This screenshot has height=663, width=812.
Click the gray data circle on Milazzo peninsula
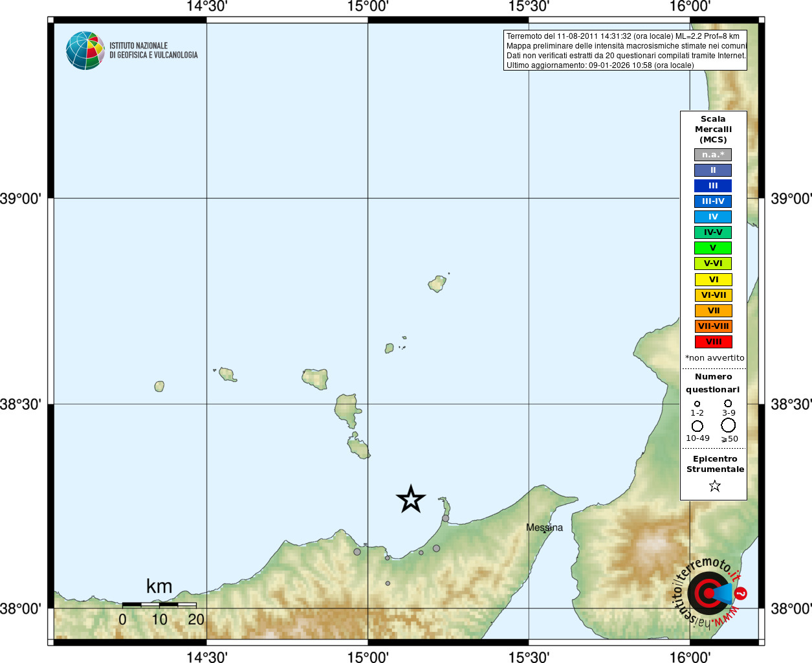point(445,519)
